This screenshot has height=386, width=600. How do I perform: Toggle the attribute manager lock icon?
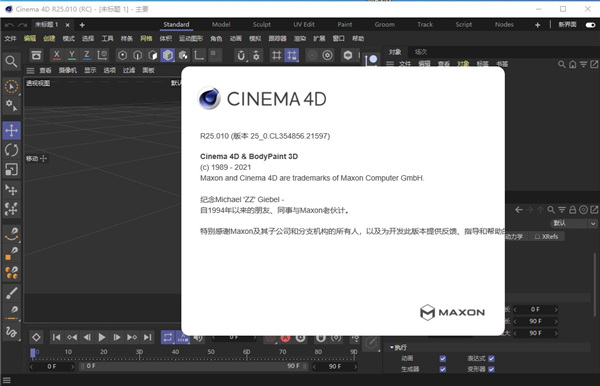tap(572, 210)
